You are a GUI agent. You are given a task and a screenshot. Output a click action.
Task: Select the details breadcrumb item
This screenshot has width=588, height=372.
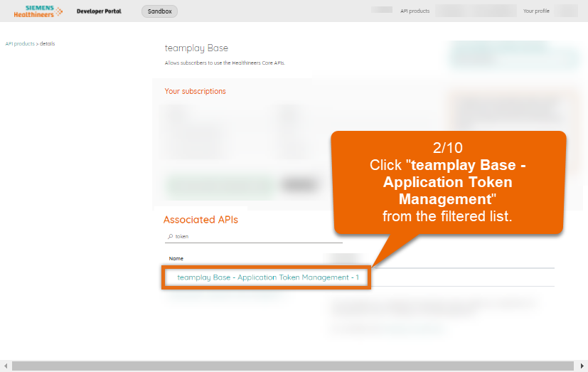pyautogui.click(x=48, y=44)
